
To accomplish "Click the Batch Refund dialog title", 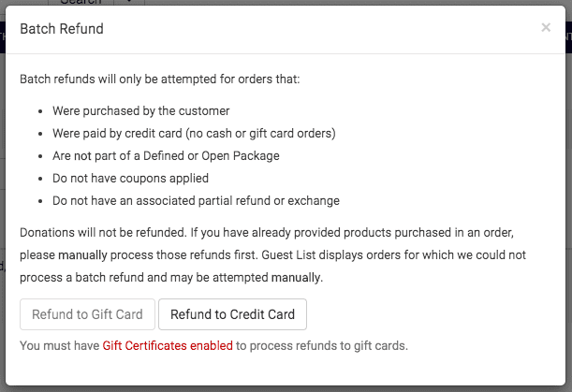I will coord(62,29).
